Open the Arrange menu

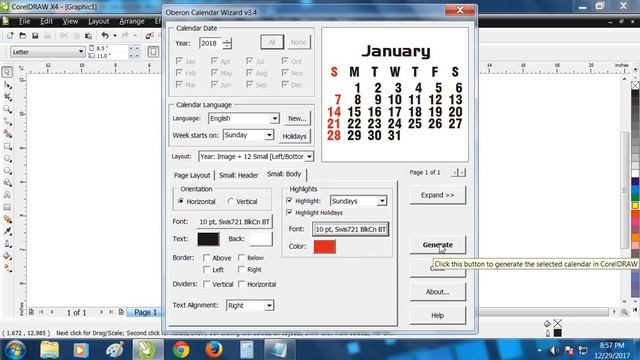131,21
